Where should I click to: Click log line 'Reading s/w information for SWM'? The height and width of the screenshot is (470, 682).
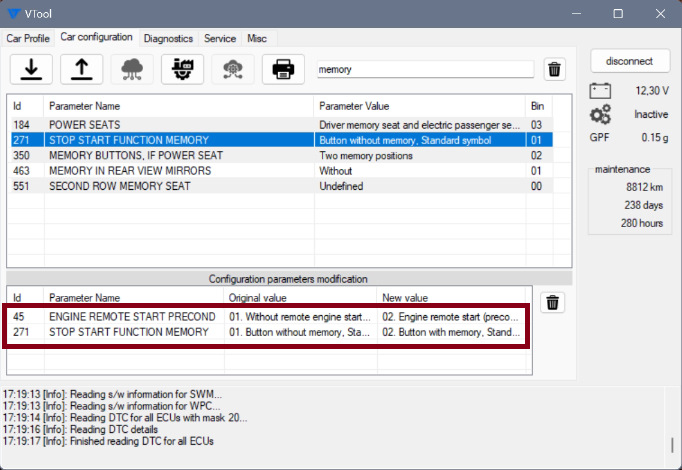pos(112,394)
